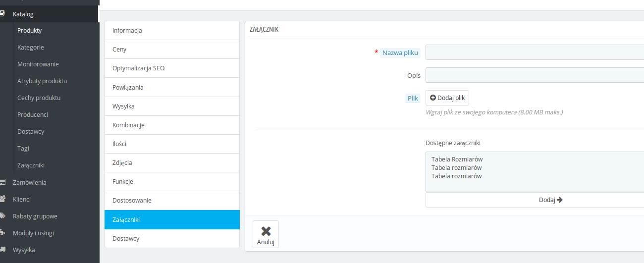Switch to the Ilości tab
Screen dimensions: 644x263
point(172,144)
